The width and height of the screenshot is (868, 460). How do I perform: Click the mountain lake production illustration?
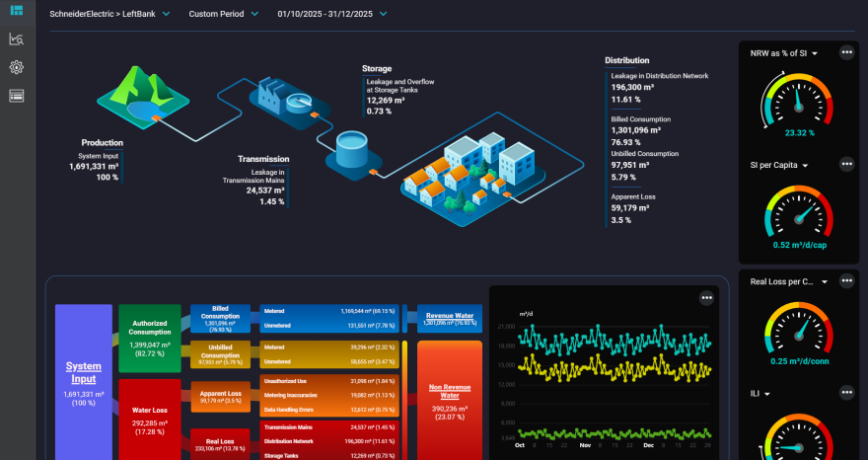[x=143, y=97]
